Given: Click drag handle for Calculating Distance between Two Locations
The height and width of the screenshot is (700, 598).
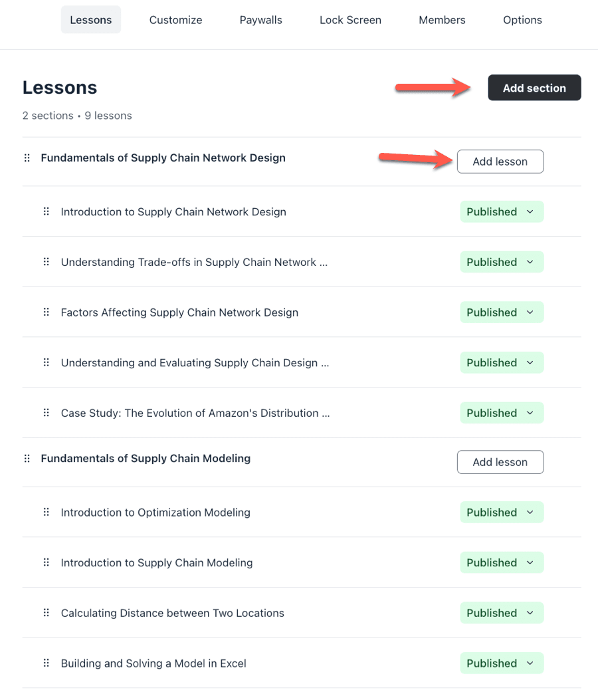Looking at the screenshot, I should tap(47, 613).
